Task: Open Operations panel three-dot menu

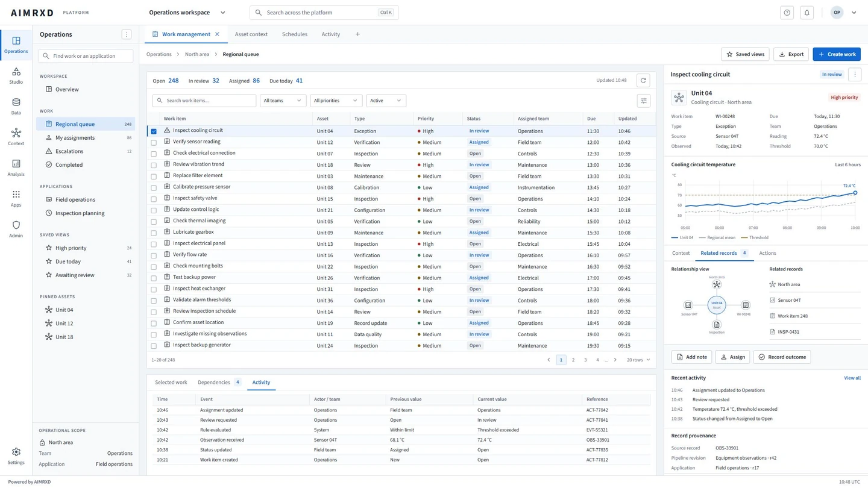Action: (126, 34)
